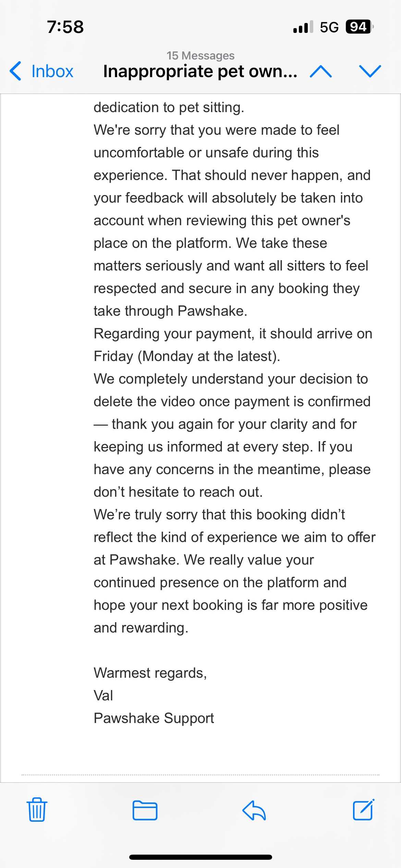
Task: Tap the sender name 'Val' in signature
Action: click(x=103, y=696)
